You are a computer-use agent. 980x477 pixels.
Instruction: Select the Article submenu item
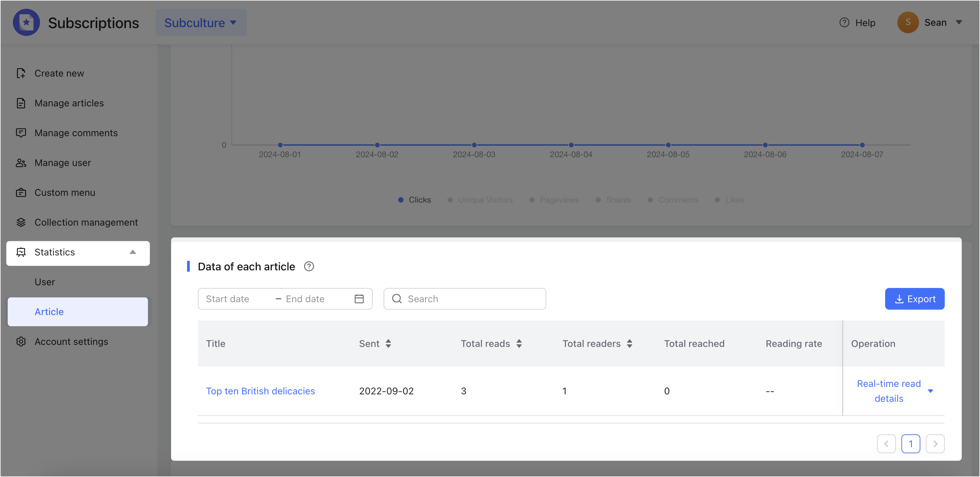[78, 312]
